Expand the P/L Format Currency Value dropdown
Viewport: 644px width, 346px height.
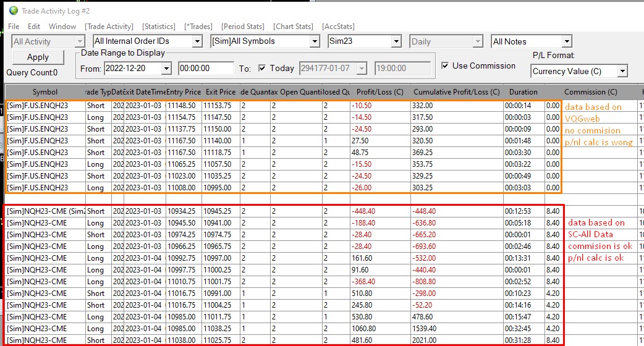pyautogui.click(x=622, y=71)
